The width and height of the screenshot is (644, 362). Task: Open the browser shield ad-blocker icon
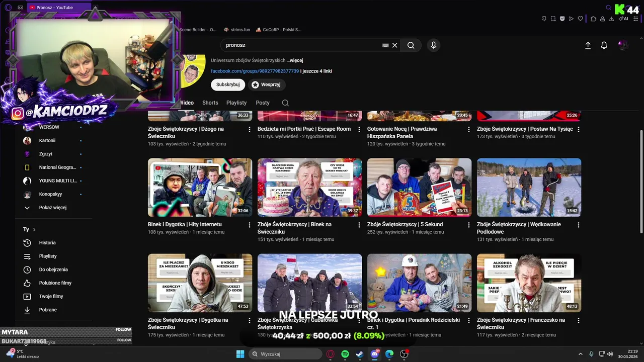[x=562, y=19]
